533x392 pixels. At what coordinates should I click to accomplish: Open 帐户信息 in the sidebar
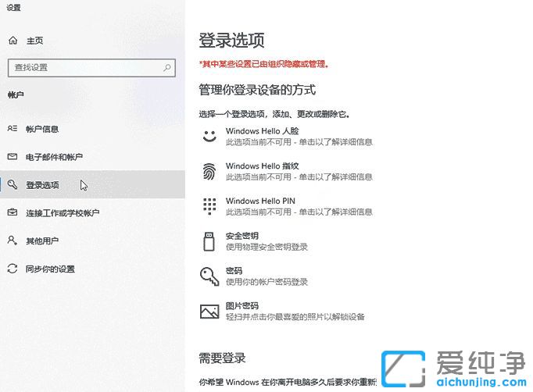click(42, 129)
